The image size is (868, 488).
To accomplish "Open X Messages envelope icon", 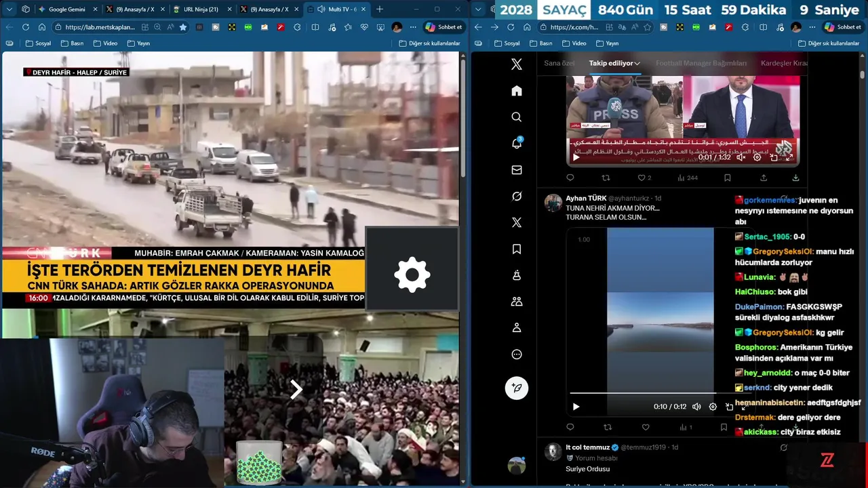I will pos(517,170).
